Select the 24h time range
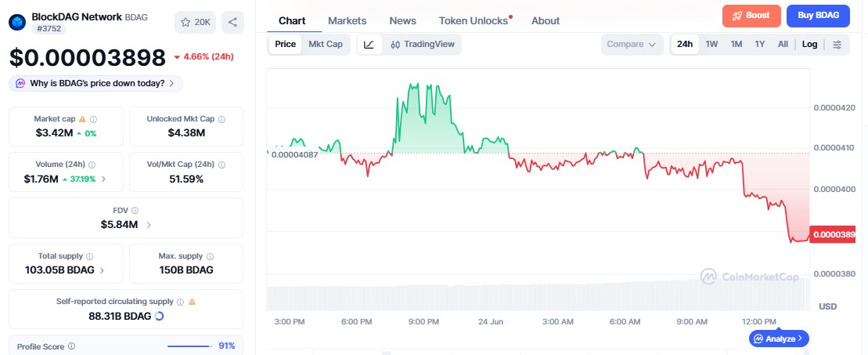 tap(685, 45)
